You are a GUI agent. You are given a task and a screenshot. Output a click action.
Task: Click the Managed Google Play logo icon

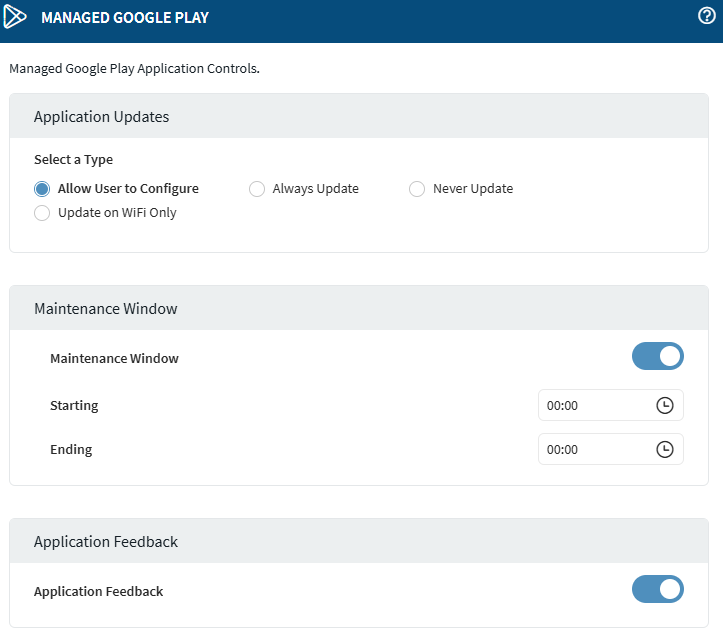click(x=16, y=17)
